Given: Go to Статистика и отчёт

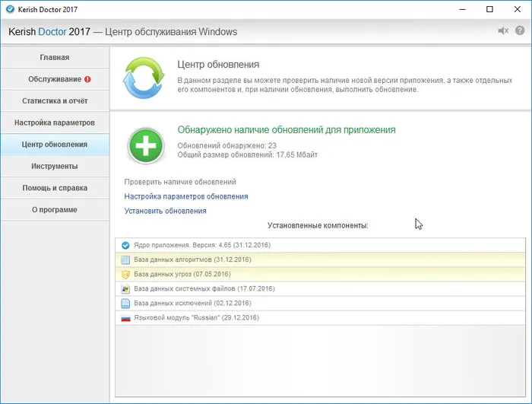Looking at the screenshot, I should [x=55, y=101].
